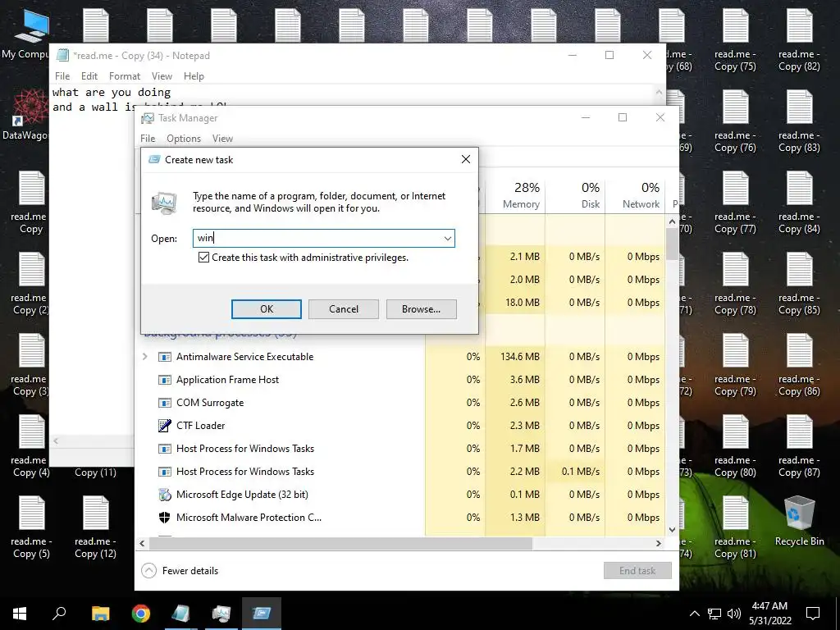
Task: Switch to Task Manager taskbar icon
Action: coord(221,614)
